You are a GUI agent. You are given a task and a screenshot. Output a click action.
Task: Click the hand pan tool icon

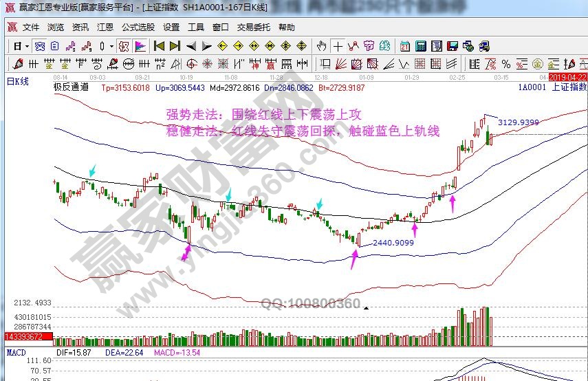[321, 47]
